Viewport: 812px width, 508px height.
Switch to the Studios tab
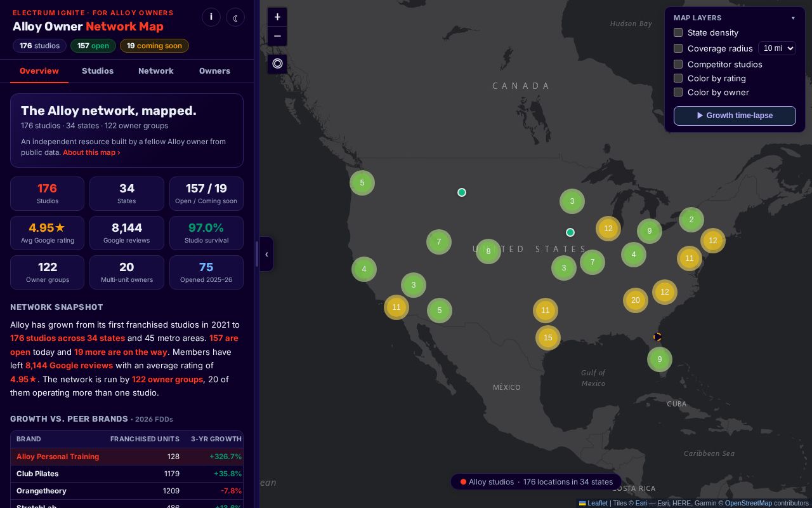(x=98, y=71)
